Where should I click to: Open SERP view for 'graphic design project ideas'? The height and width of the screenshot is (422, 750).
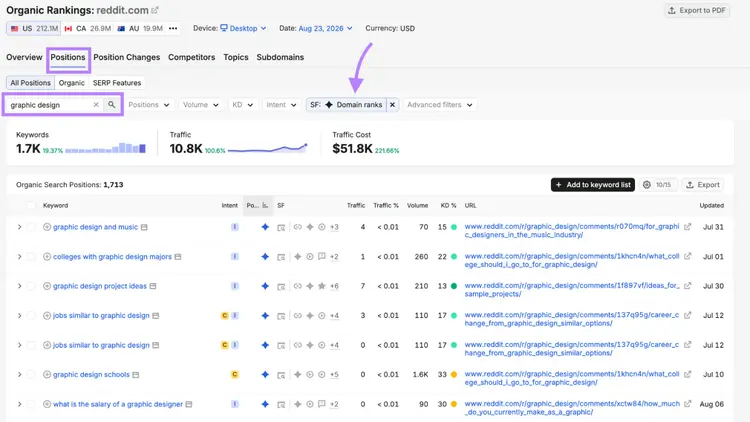[153, 286]
